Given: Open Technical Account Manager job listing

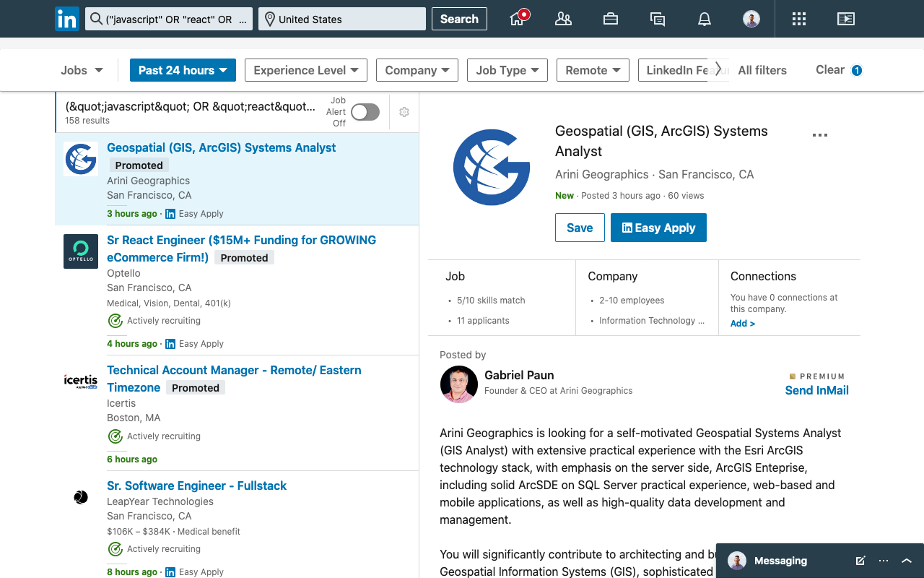Looking at the screenshot, I should (234, 379).
